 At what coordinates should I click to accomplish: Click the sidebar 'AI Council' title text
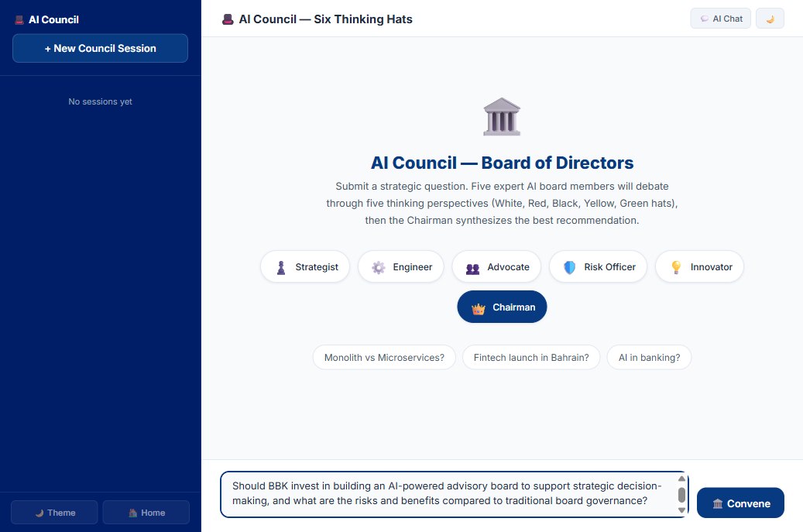click(53, 19)
